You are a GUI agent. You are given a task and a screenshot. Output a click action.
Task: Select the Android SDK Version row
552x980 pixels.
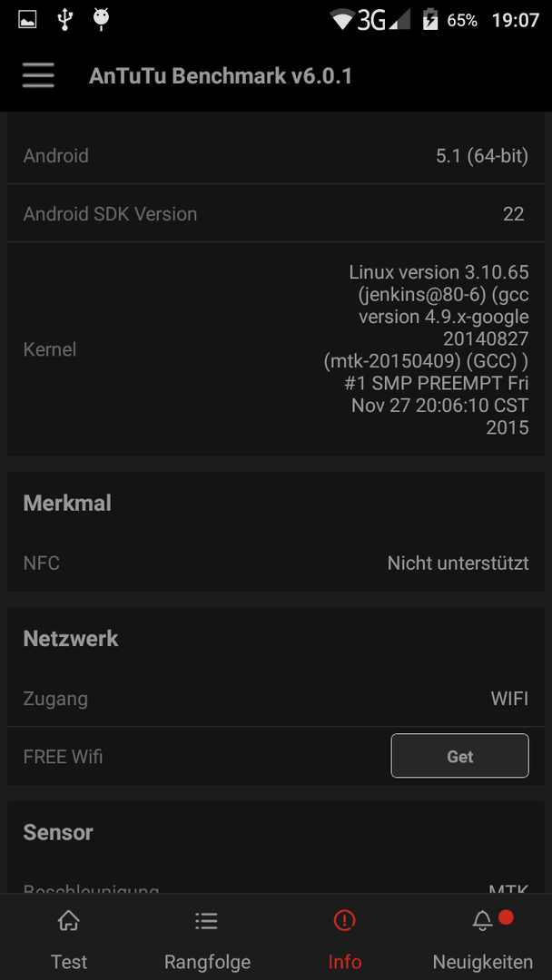[x=276, y=214]
